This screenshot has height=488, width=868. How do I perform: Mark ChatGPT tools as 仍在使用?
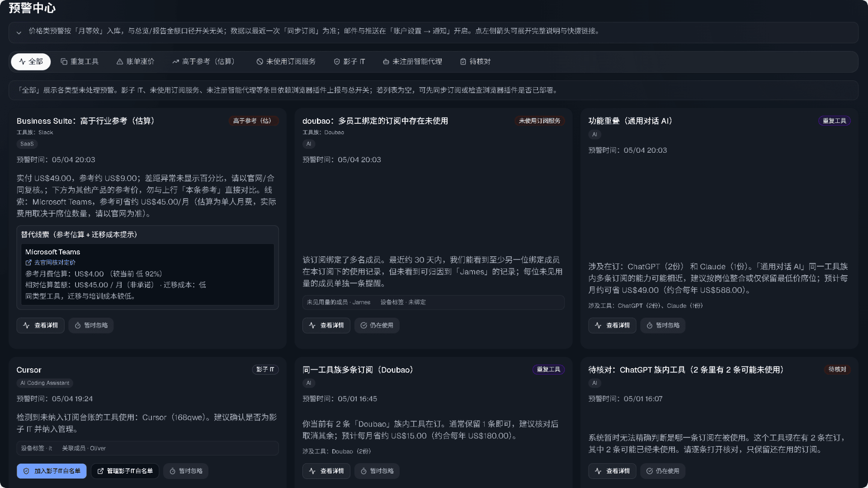point(663,471)
